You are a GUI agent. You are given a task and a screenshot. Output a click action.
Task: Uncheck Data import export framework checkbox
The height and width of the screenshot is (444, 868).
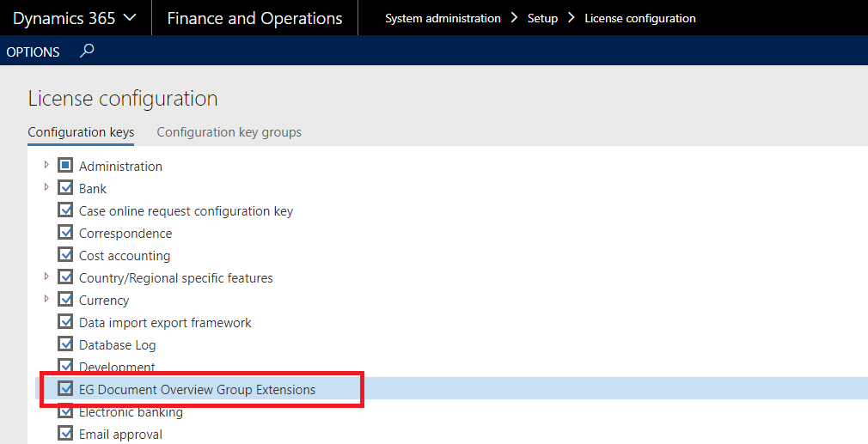click(65, 321)
